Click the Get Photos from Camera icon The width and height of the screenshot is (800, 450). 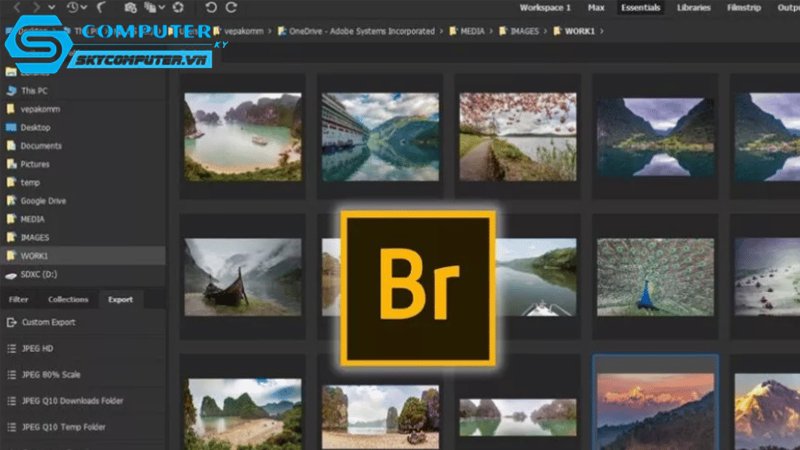click(130, 7)
